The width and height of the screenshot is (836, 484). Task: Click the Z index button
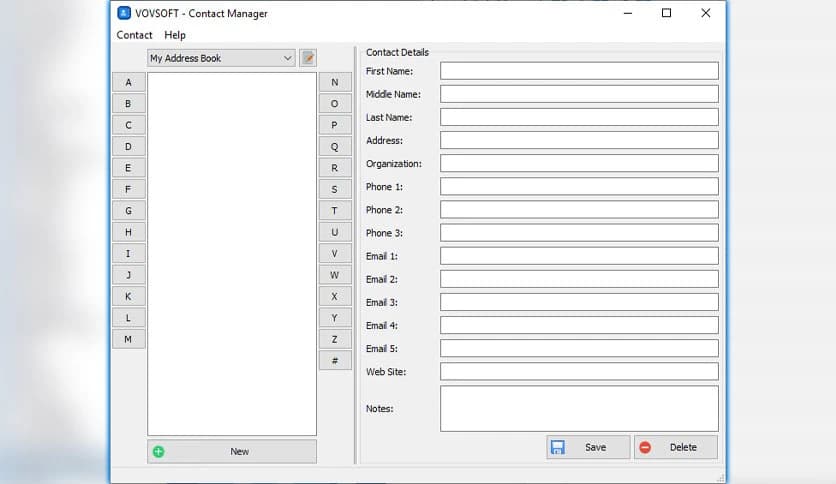335,339
